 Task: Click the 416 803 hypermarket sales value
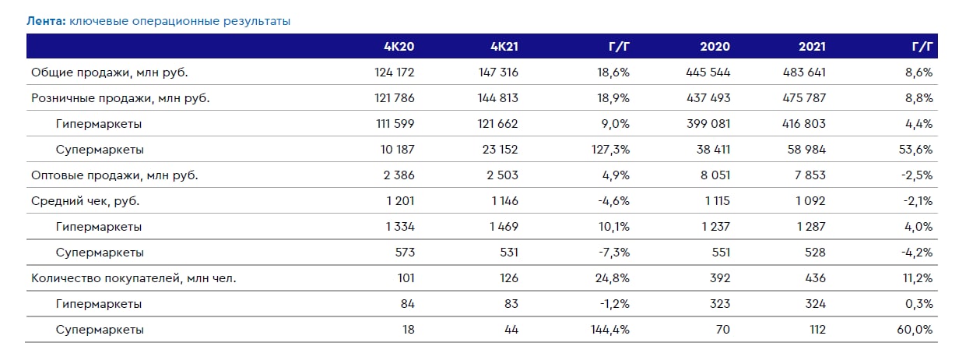[803, 124]
